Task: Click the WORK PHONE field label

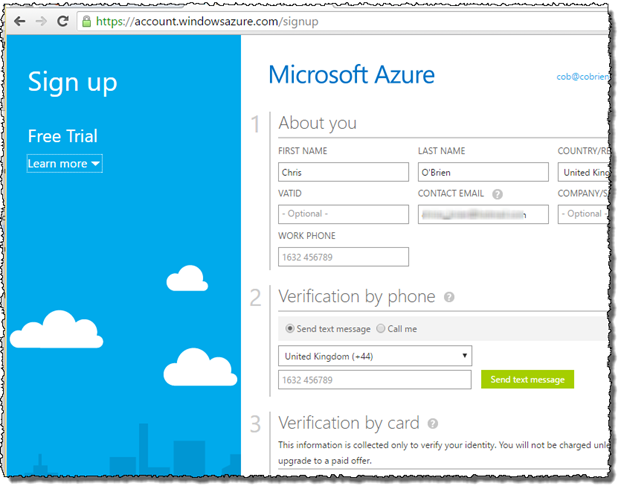Action: pos(306,236)
